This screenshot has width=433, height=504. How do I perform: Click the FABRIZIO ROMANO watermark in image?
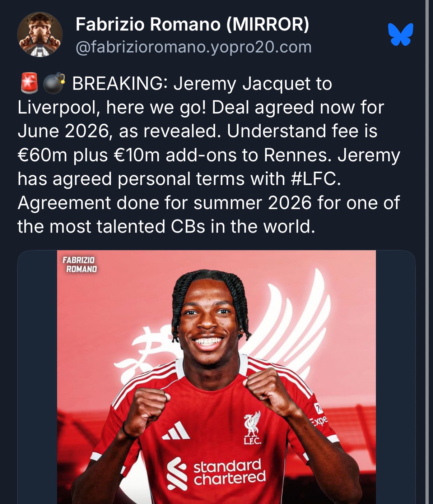[79, 264]
